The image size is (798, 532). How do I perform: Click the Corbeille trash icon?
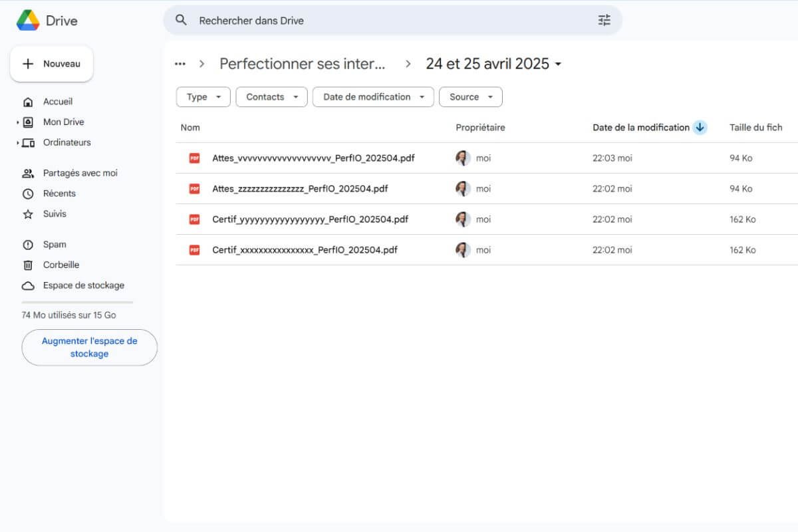tap(27, 265)
